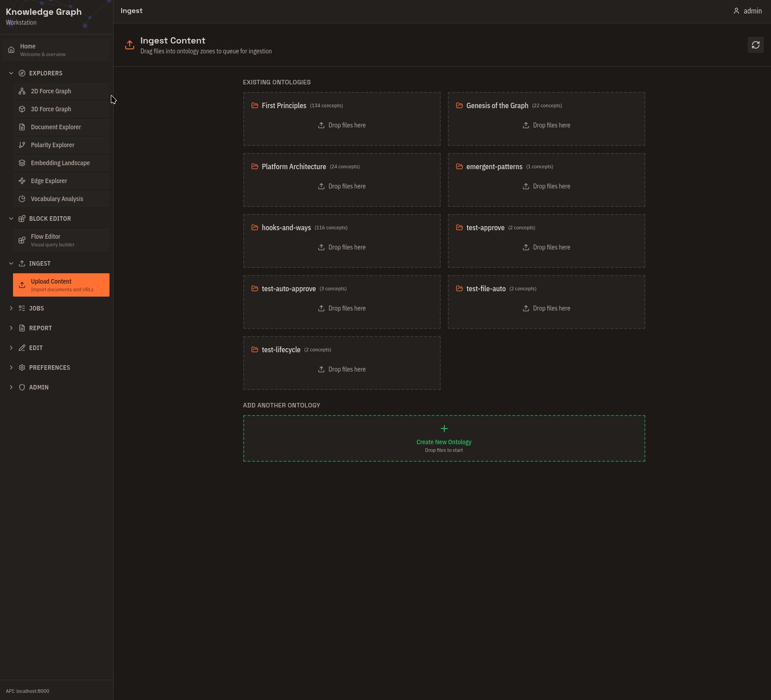The height and width of the screenshot is (700, 771).
Task: Expand the Preferences section chevron
Action: [11, 367]
